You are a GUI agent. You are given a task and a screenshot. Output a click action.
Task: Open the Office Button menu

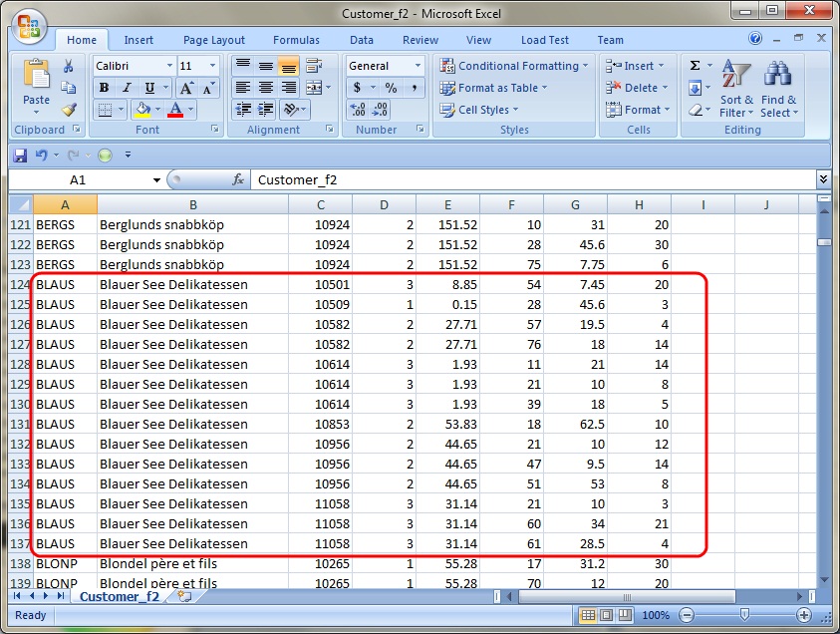click(29, 27)
